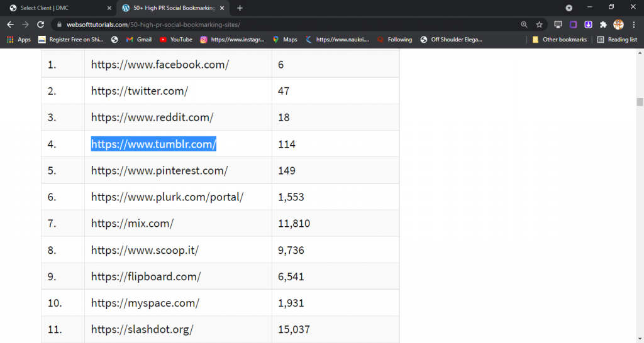Click scrollbar up arrow
Image resolution: width=644 pixels, height=343 pixels.
(640, 53)
